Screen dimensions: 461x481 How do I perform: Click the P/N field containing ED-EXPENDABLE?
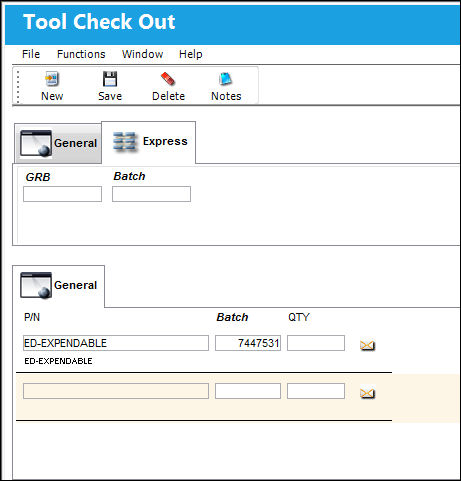coord(116,343)
